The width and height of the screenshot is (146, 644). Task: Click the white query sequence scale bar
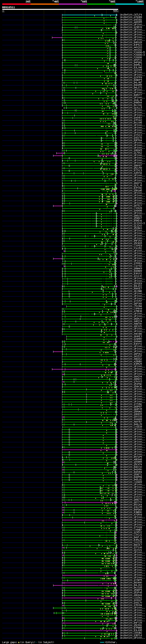point(60,9)
